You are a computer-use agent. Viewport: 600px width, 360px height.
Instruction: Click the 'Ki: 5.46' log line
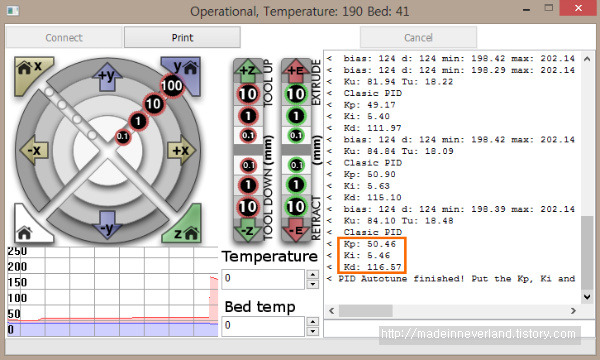(x=367, y=255)
